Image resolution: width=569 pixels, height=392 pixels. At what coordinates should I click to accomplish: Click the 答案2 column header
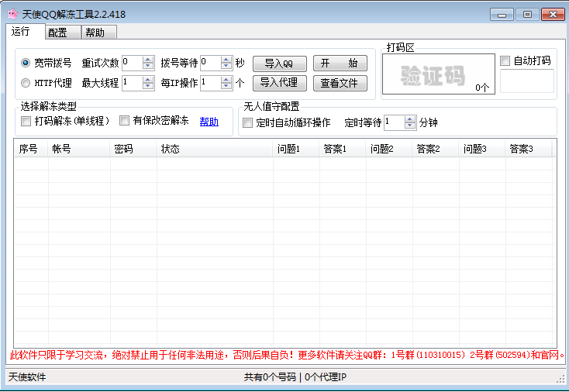click(x=436, y=149)
